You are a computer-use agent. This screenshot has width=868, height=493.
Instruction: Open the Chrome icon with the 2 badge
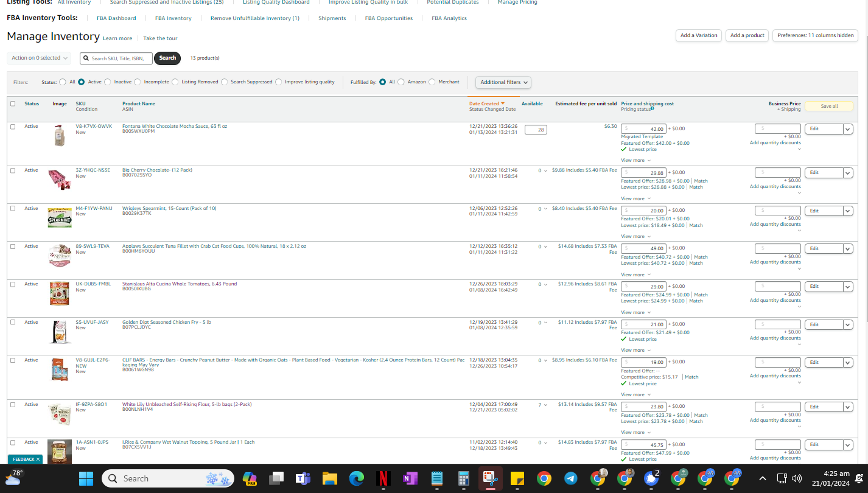[652, 478]
